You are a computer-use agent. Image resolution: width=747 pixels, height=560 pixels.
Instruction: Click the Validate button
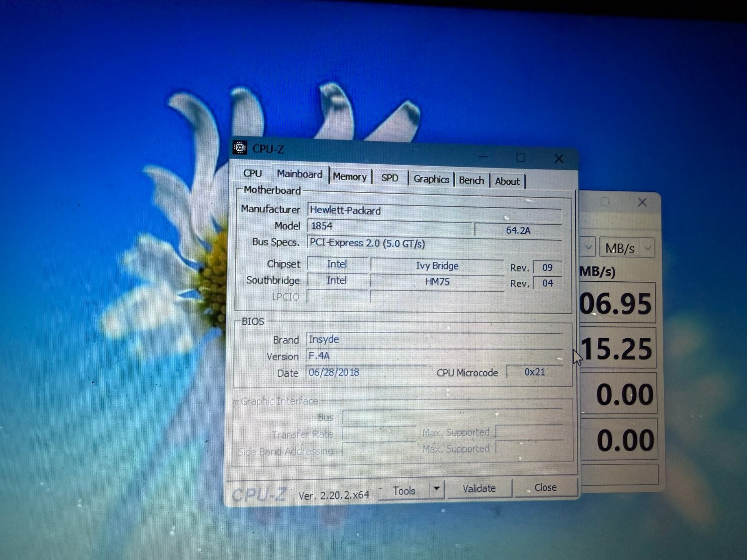(x=479, y=489)
